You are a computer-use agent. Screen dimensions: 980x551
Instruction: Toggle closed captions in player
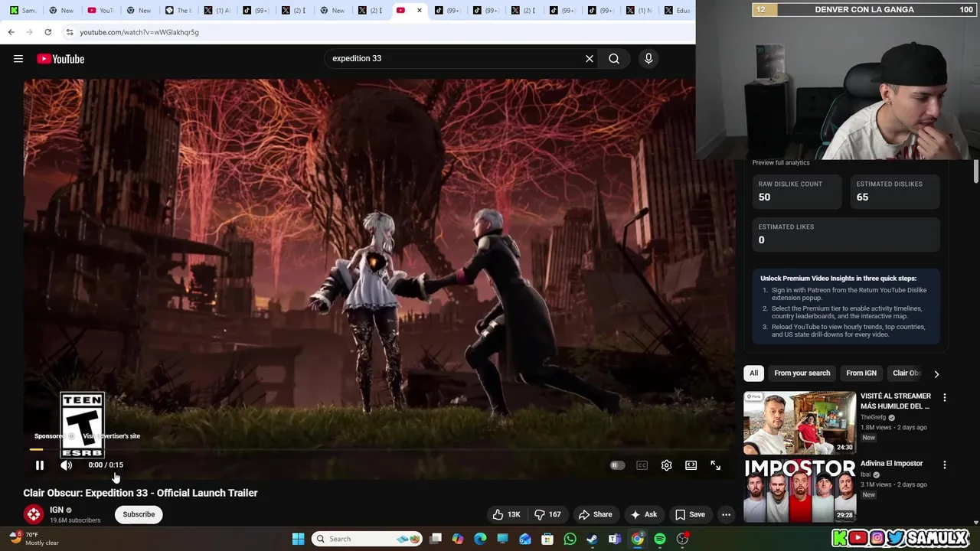pyautogui.click(x=642, y=465)
